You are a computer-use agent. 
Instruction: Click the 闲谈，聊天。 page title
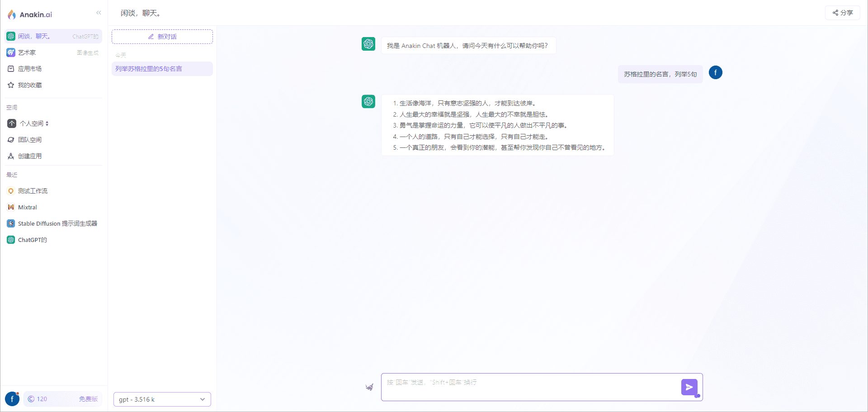142,13
